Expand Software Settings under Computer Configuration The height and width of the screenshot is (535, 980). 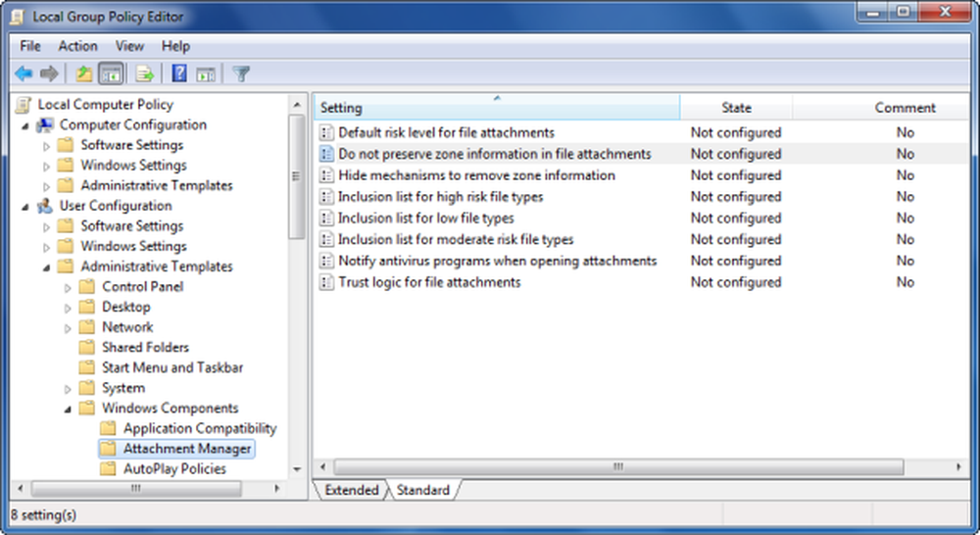[46, 146]
